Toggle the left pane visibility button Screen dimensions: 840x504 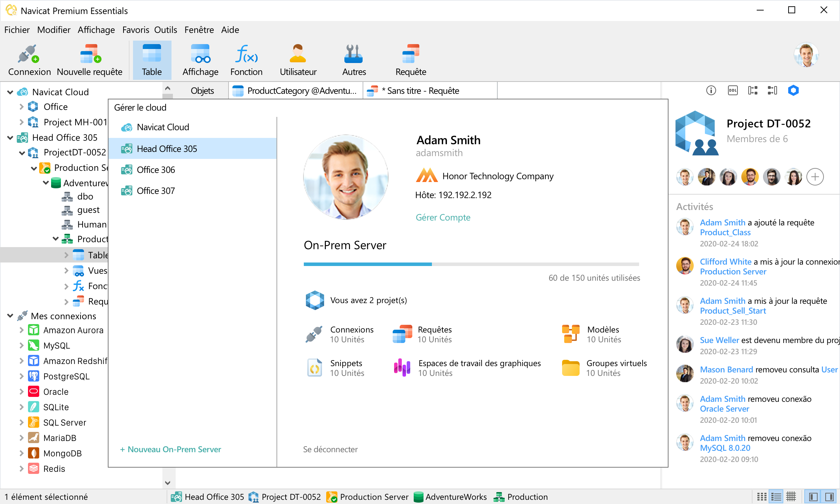point(813,497)
